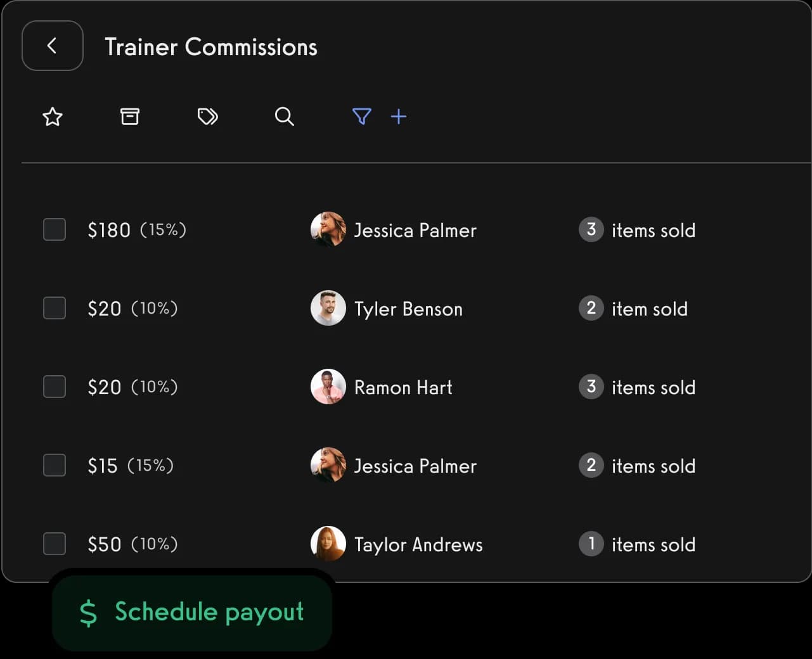Add a filter with the plus icon
812x659 pixels.
(x=399, y=117)
